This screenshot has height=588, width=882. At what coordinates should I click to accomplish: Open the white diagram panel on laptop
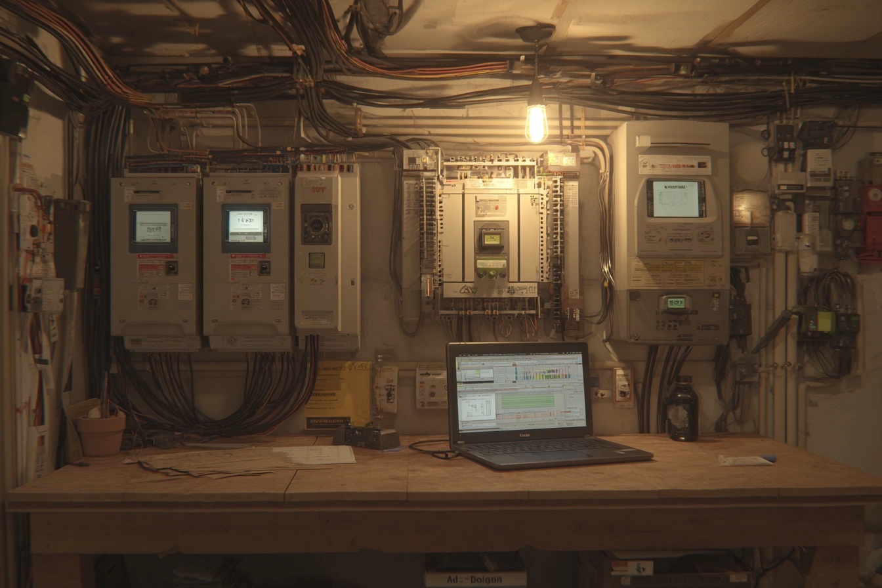478,407
